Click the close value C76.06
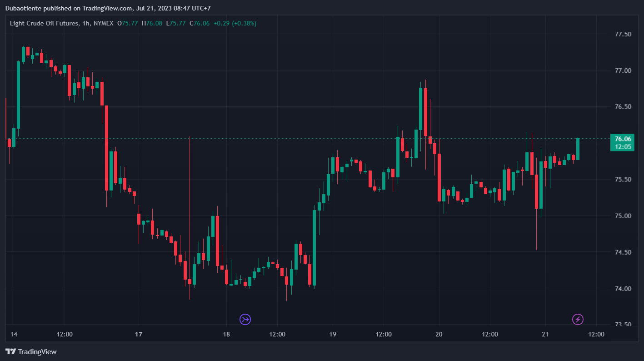644x361 pixels. pyautogui.click(x=200, y=23)
